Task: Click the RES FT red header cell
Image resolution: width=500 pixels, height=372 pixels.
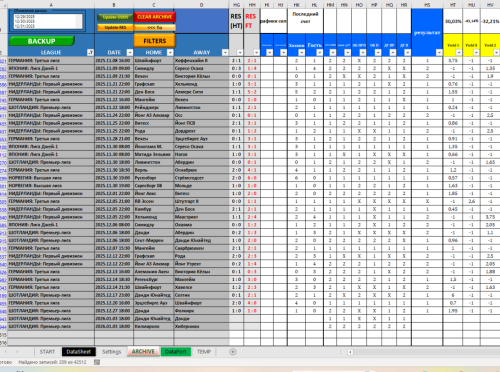Action: (x=251, y=21)
